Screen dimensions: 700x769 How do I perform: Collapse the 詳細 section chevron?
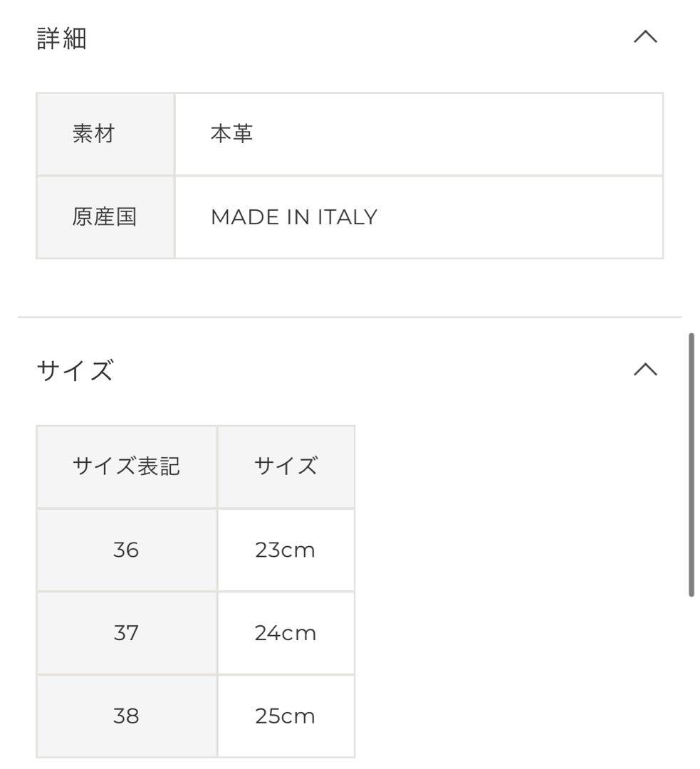pyautogui.click(x=645, y=37)
